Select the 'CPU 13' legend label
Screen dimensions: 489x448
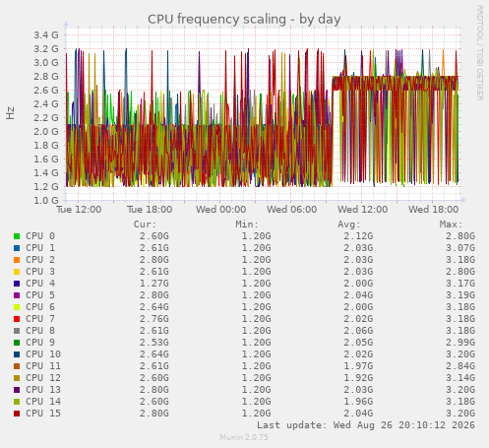click(x=43, y=390)
